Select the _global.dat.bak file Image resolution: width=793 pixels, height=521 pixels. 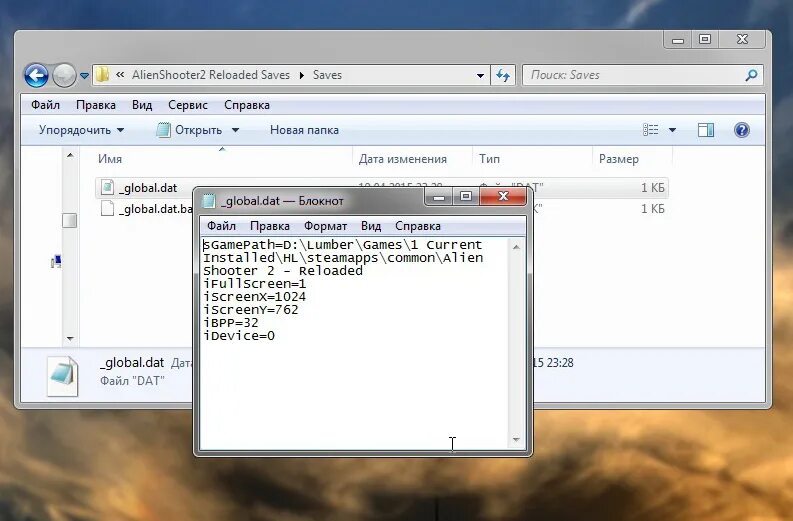pyautogui.click(x=155, y=209)
